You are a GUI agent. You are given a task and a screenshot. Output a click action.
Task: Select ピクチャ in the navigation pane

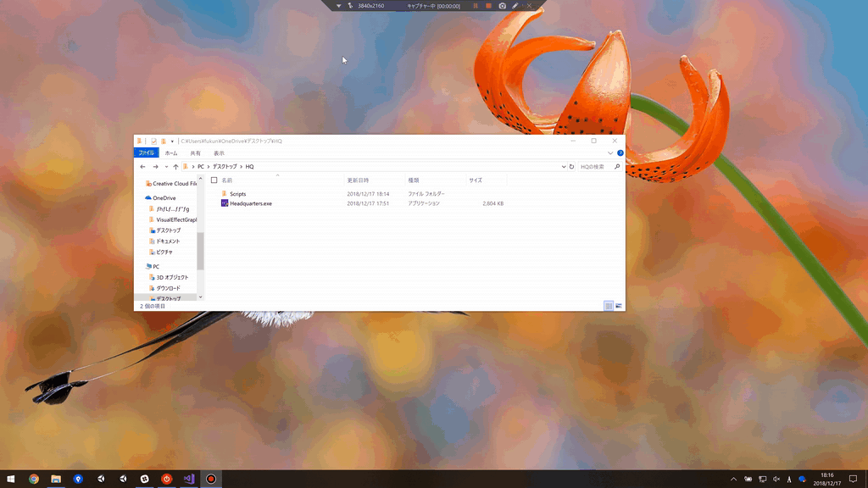pos(164,252)
